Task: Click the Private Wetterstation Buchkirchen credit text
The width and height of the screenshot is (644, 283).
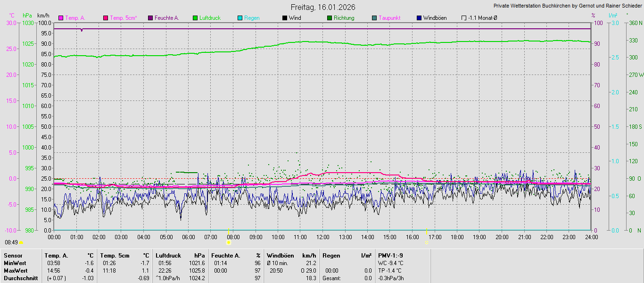Action: [x=567, y=6]
